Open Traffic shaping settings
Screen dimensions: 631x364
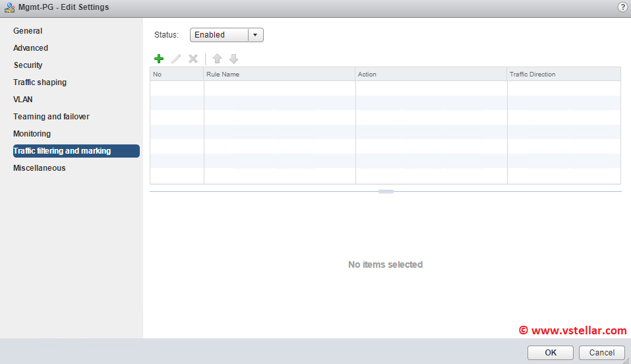40,82
